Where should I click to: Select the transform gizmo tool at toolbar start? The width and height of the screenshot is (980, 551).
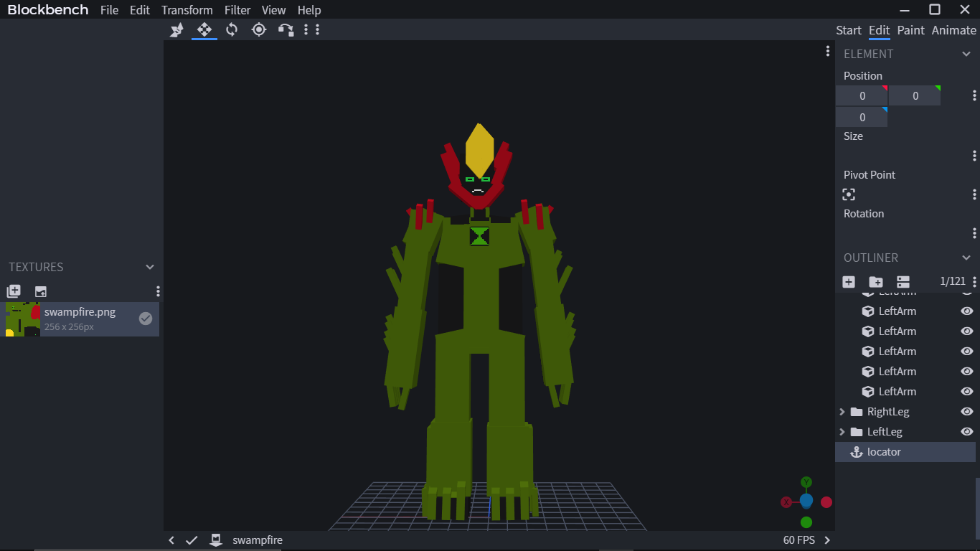pyautogui.click(x=176, y=29)
